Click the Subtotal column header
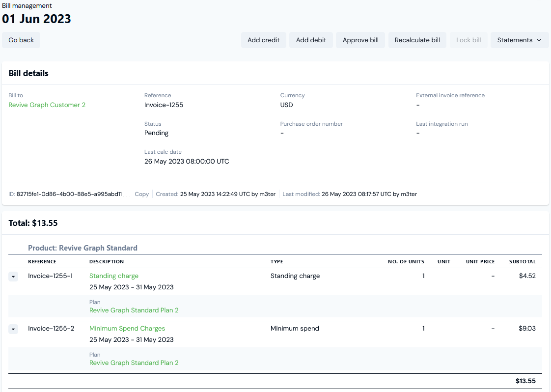 522,261
